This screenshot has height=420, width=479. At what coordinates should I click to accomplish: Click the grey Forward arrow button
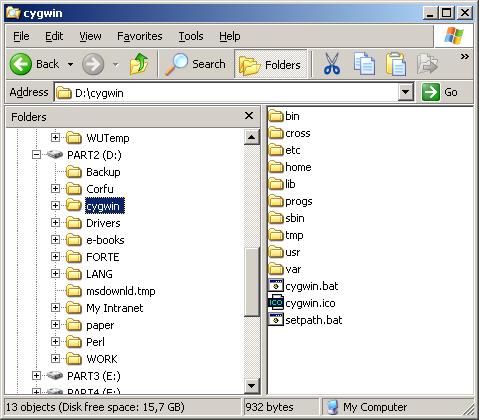pyautogui.click(x=93, y=64)
